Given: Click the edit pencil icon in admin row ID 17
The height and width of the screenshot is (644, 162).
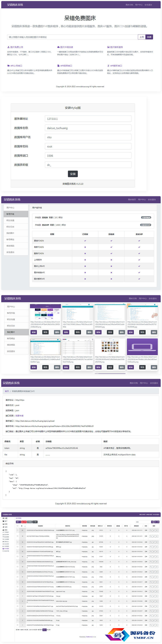Looking at the screenshot, I should click(154, 547).
